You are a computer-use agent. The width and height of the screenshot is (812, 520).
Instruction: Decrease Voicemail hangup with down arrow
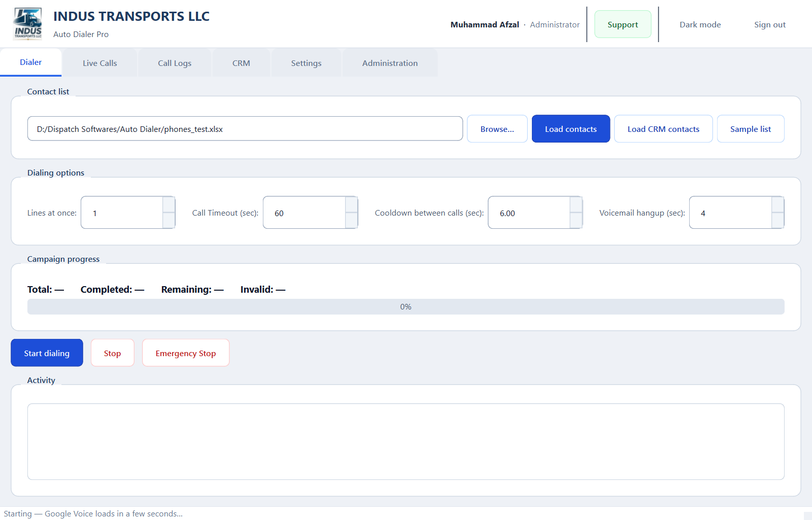pos(778,220)
